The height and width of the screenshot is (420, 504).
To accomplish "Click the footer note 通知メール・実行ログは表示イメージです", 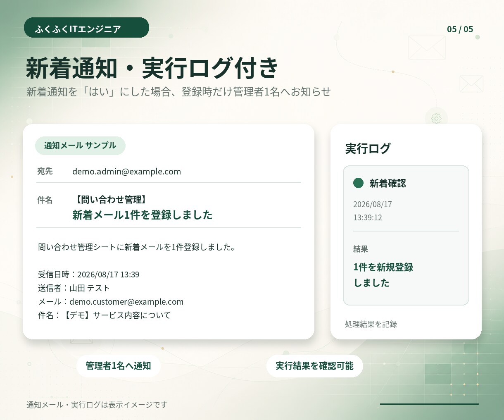I will (x=97, y=405).
